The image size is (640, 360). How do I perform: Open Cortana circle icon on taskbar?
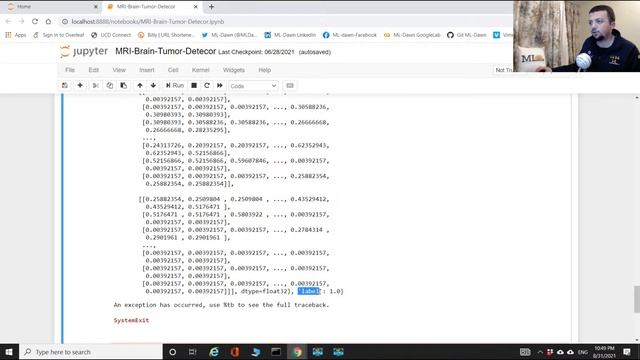click(173, 352)
